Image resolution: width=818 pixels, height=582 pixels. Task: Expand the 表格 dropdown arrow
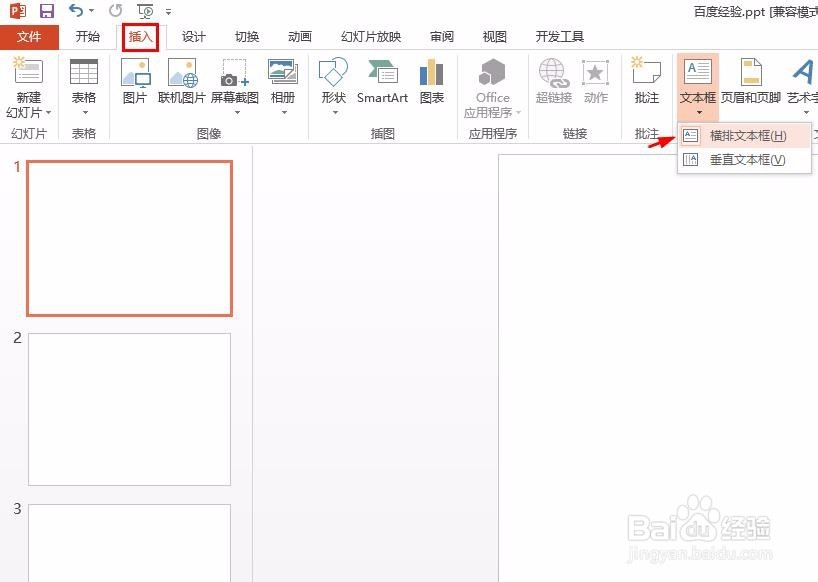coord(85,113)
